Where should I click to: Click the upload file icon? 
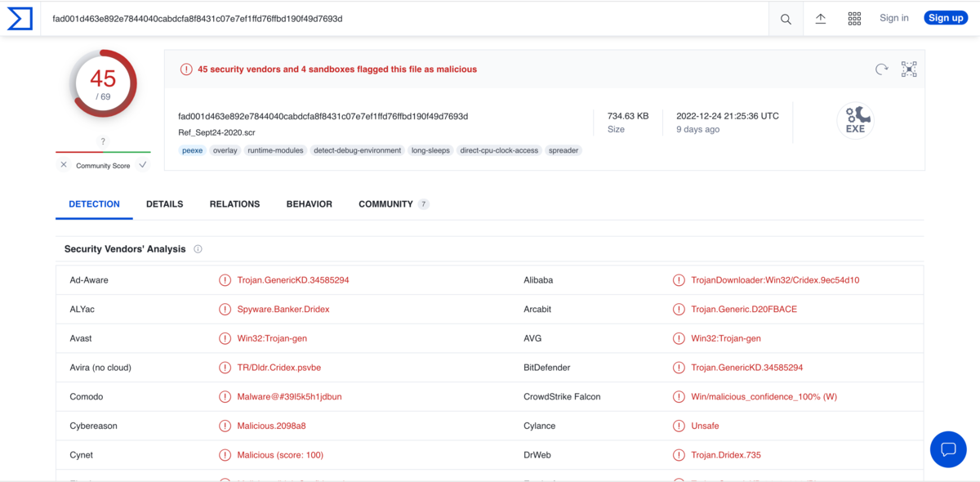coord(821,19)
